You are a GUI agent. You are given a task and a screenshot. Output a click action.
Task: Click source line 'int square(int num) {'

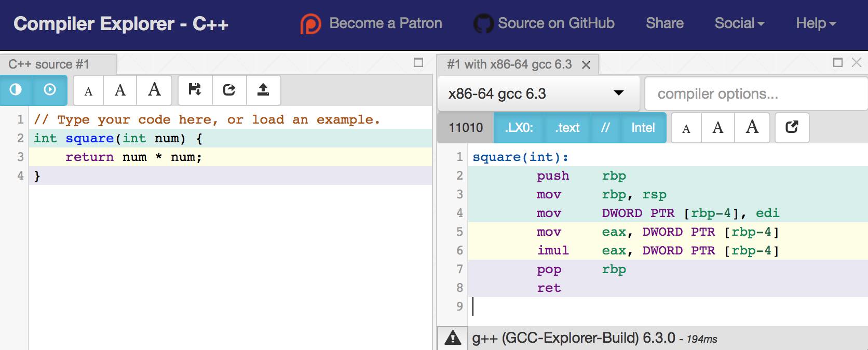tap(118, 138)
